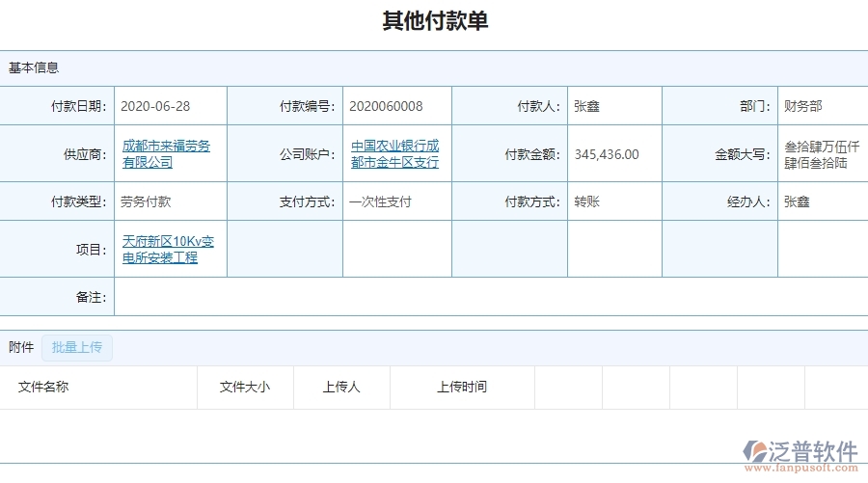
Task: Click the 文件名称 column header
Action: click(43, 388)
